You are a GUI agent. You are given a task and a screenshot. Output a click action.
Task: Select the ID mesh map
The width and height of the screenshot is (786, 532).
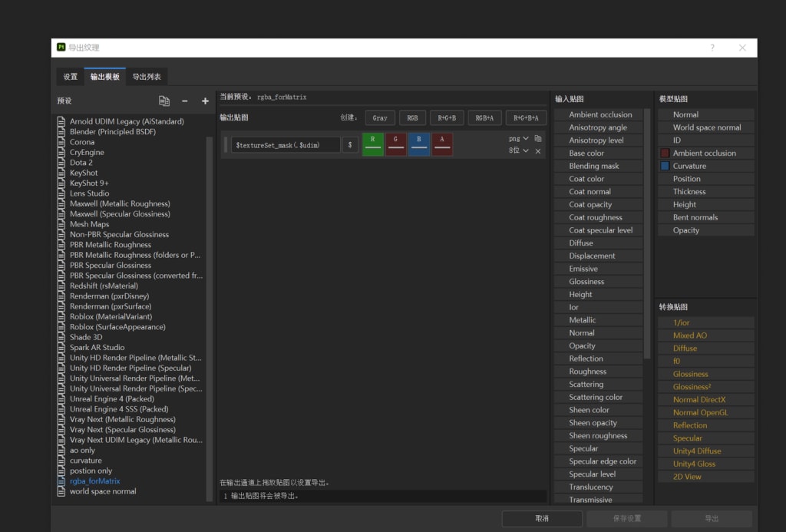[x=706, y=140]
